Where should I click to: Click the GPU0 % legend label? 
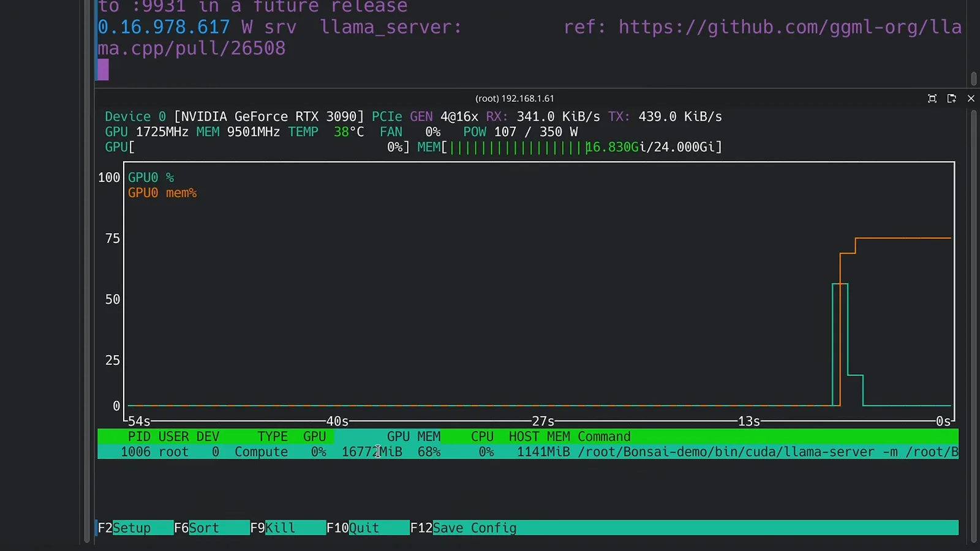151,178
